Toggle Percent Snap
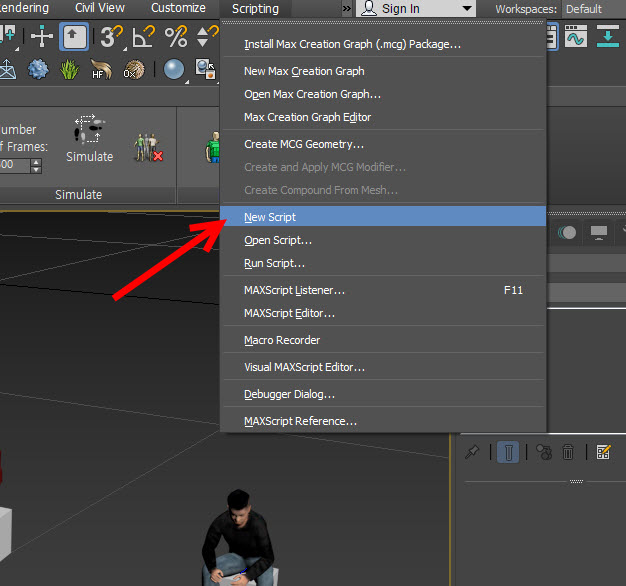Viewport: 626px width, 586px height. [176, 37]
